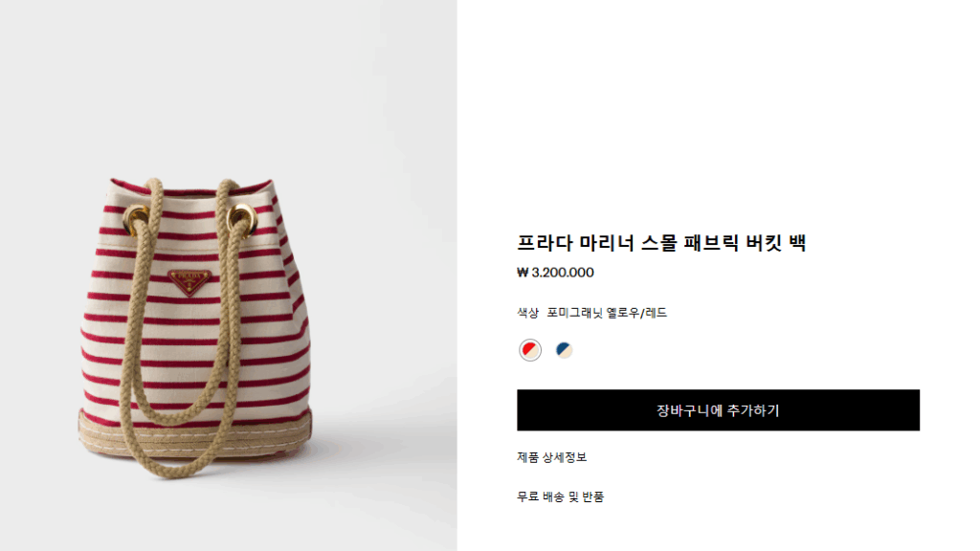Click the word 버킷 in the product title
980x551 pixels.
coord(763,242)
